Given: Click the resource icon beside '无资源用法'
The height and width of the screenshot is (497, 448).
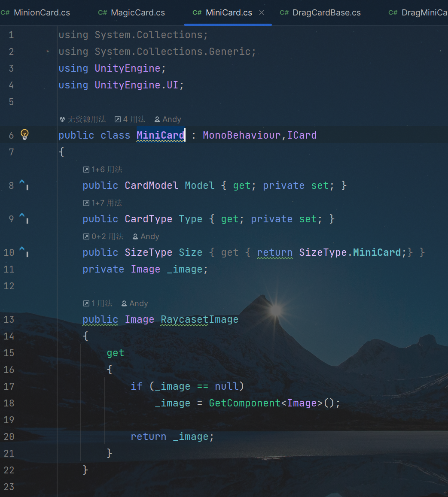Looking at the screenshot, I should point(62,119).
